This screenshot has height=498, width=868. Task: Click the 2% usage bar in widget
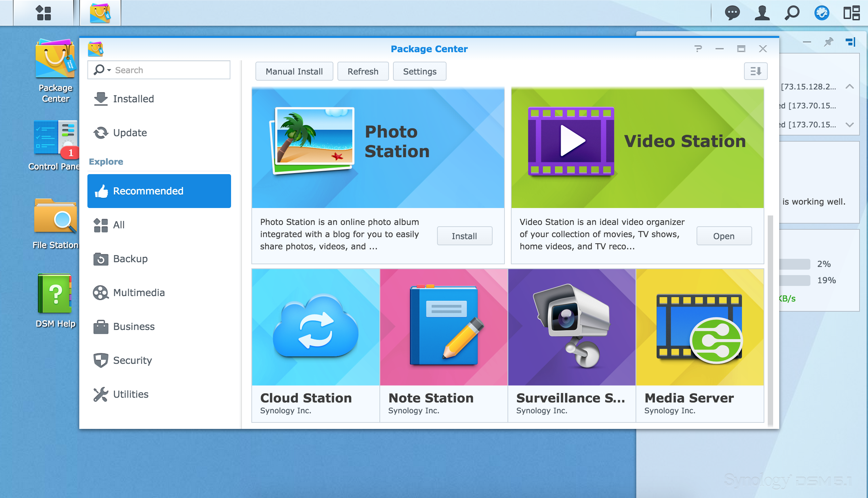point(794,264)
